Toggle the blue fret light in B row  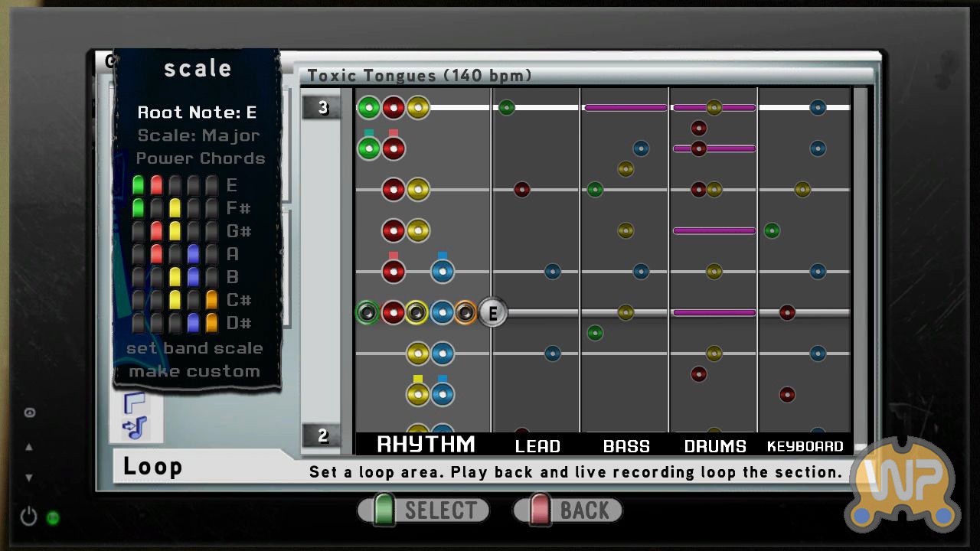click(x=194, y=277)
